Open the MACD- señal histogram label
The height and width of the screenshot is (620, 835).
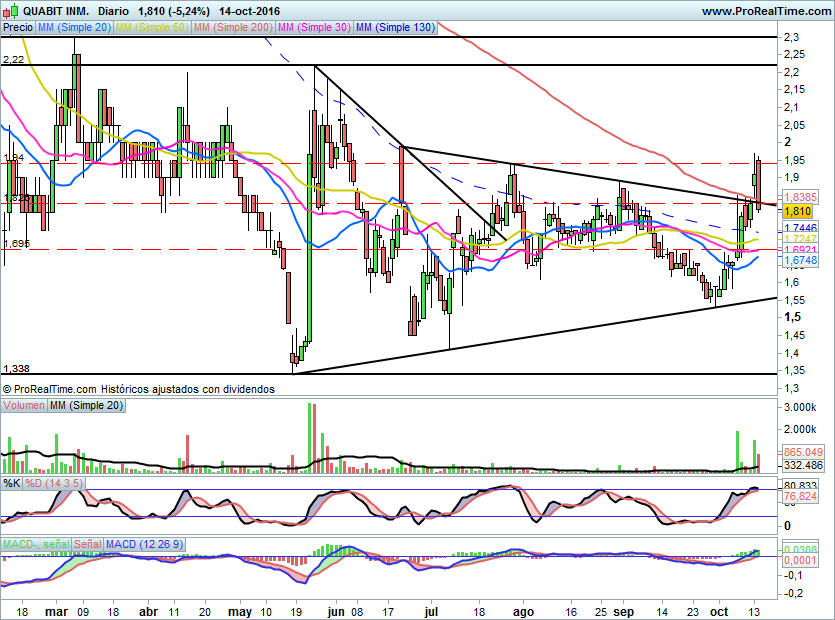[36, 544]
